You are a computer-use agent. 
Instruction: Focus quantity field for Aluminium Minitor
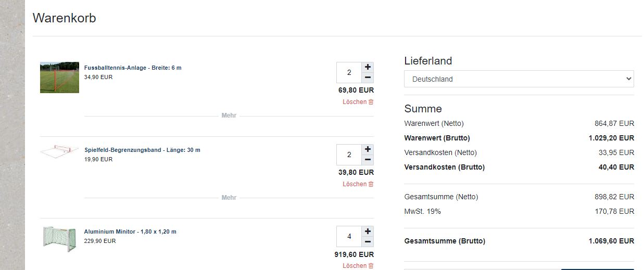[349, 237]
